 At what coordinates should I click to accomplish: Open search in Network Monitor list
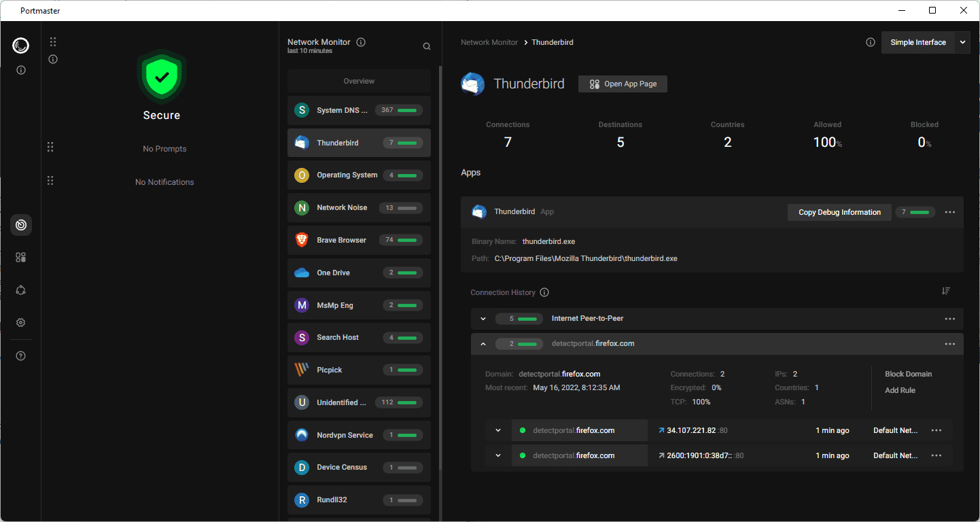pyautogui.click(x=427, y=47)
